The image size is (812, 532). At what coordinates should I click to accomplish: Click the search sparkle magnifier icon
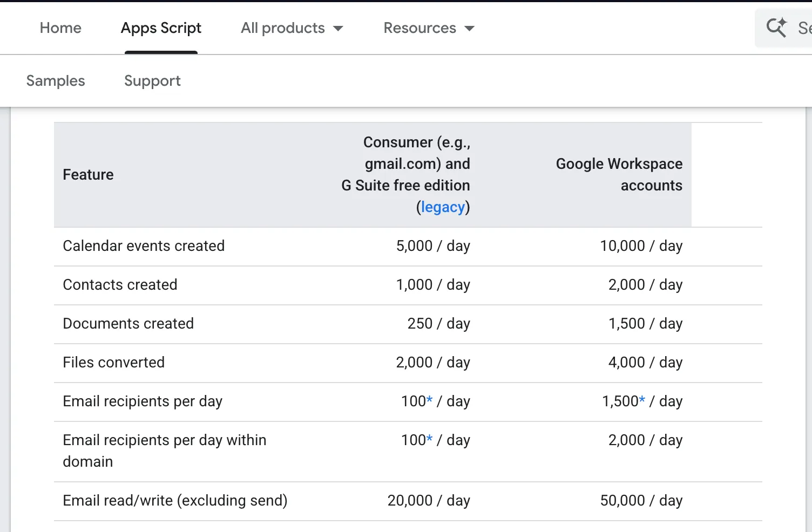click(x=776, y=28)
